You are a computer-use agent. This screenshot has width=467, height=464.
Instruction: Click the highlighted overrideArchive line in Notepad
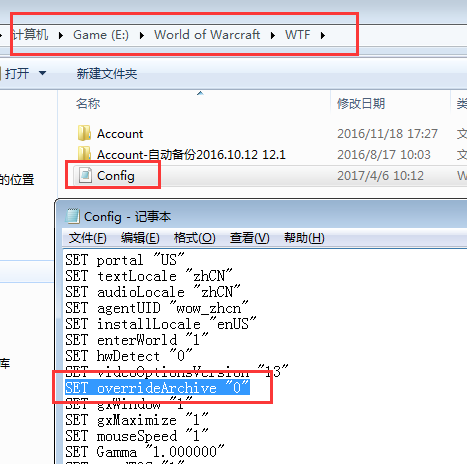tap(157, 388)
